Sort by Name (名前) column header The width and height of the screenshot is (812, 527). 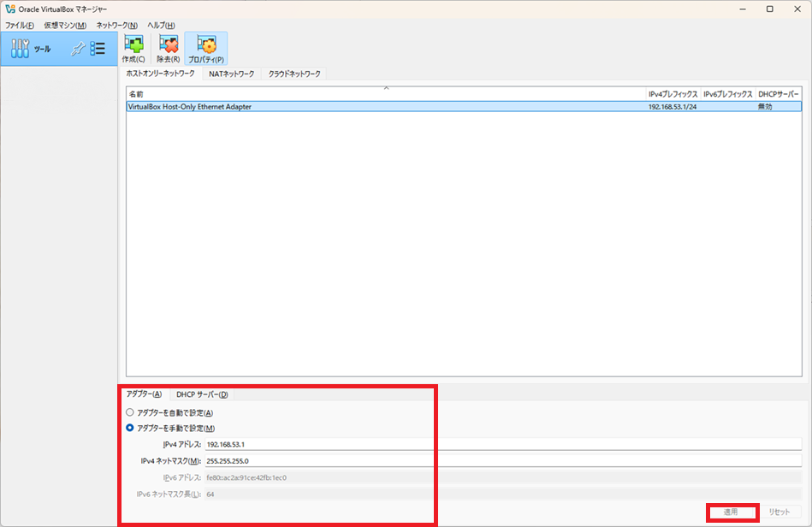click(x=386, y=94)
